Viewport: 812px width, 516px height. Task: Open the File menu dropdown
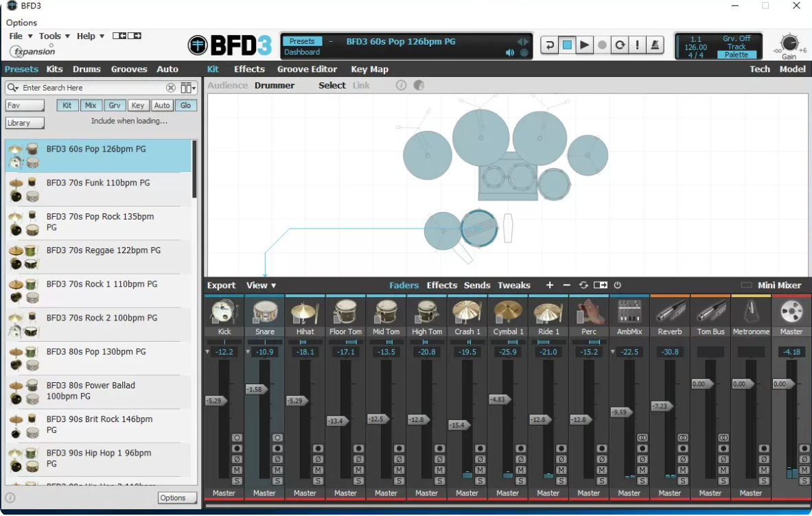pos(21,36)
